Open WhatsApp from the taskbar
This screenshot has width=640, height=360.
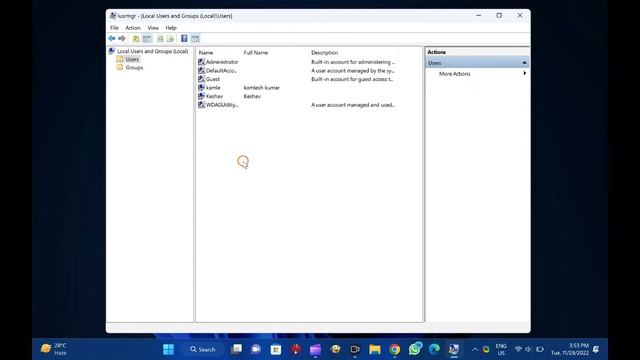[x=415, y=349]
